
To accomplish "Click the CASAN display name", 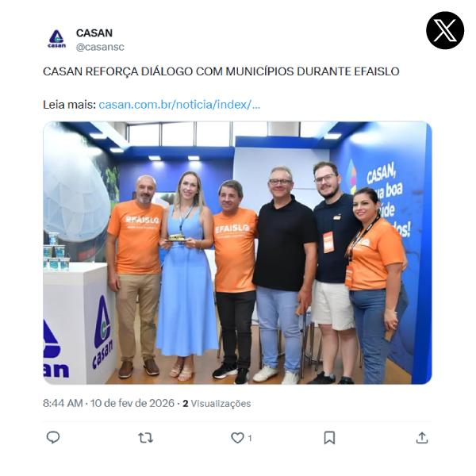I will [x=94, y=33].
